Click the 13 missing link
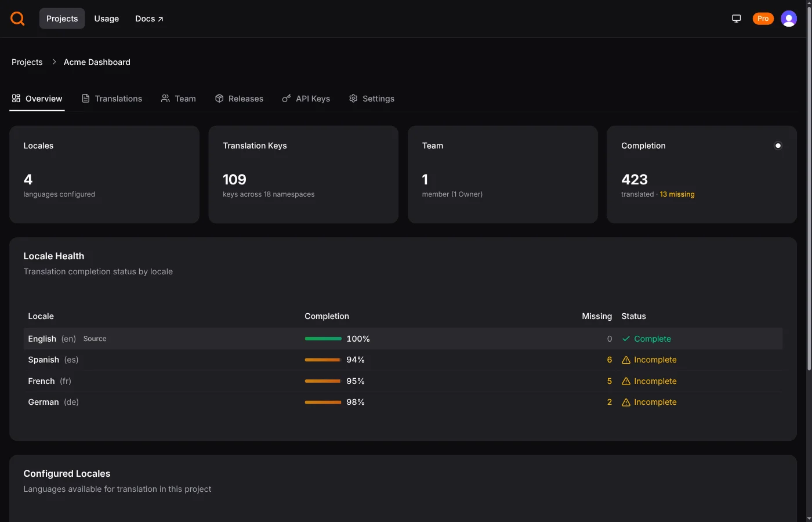The image size is (812, 522). click(677, 194)
